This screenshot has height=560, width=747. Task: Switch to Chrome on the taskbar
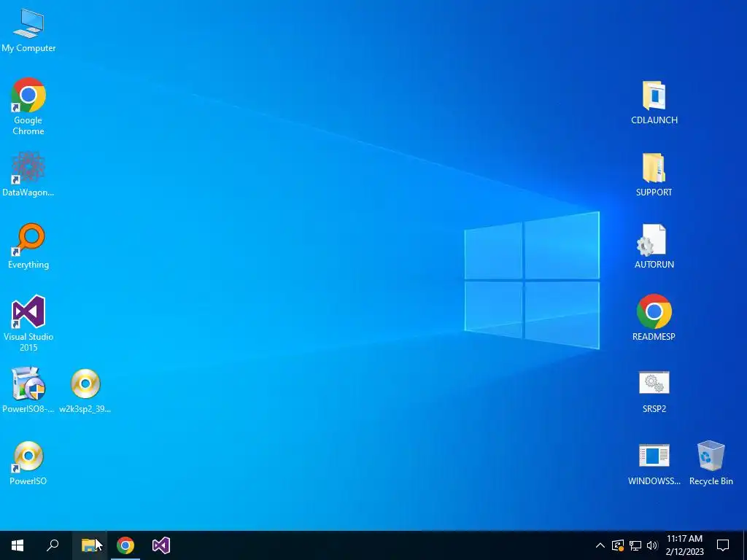(125, 545)
